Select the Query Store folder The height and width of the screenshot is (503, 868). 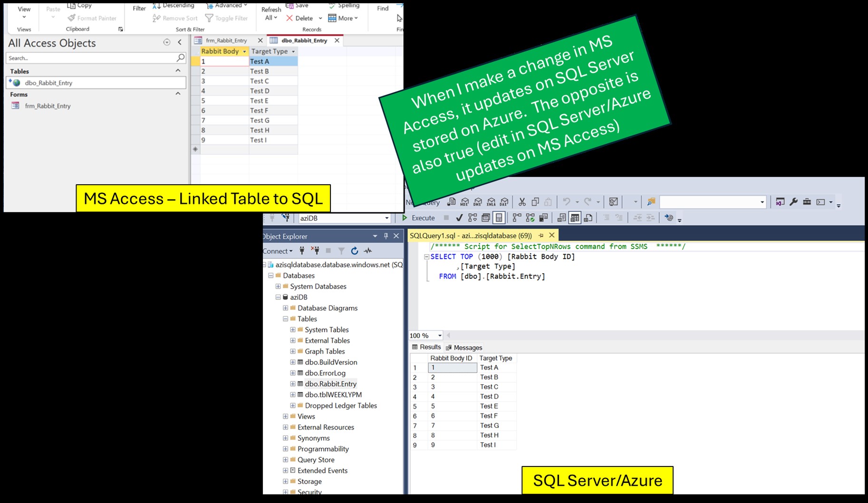coord(316,460)
